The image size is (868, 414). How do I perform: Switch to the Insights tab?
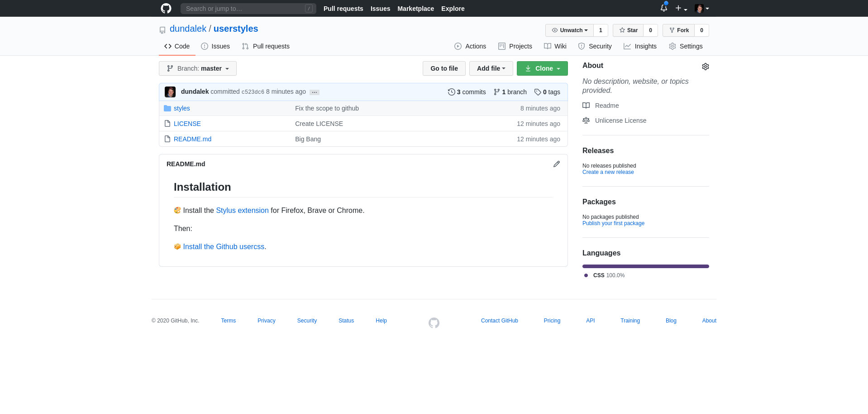coord(640,46)
